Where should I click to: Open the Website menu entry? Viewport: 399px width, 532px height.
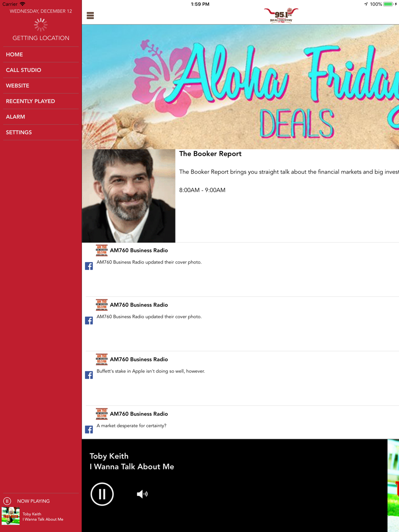[x=41, y=86]
